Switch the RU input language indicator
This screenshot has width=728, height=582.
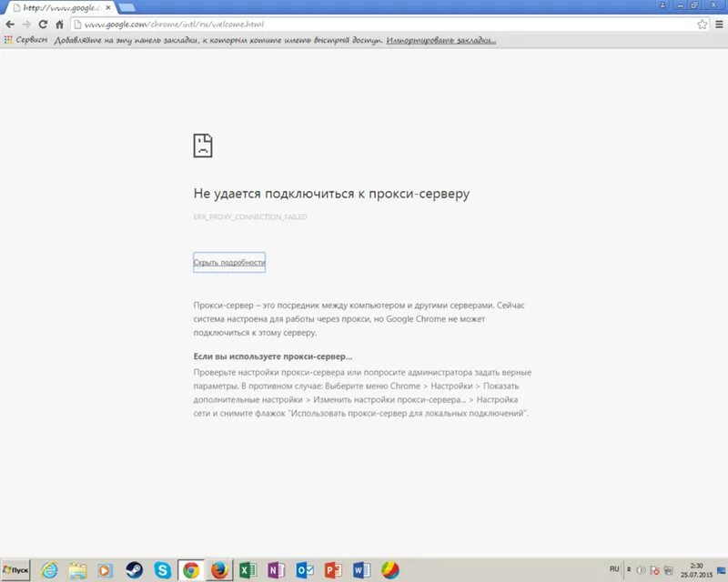614,569
